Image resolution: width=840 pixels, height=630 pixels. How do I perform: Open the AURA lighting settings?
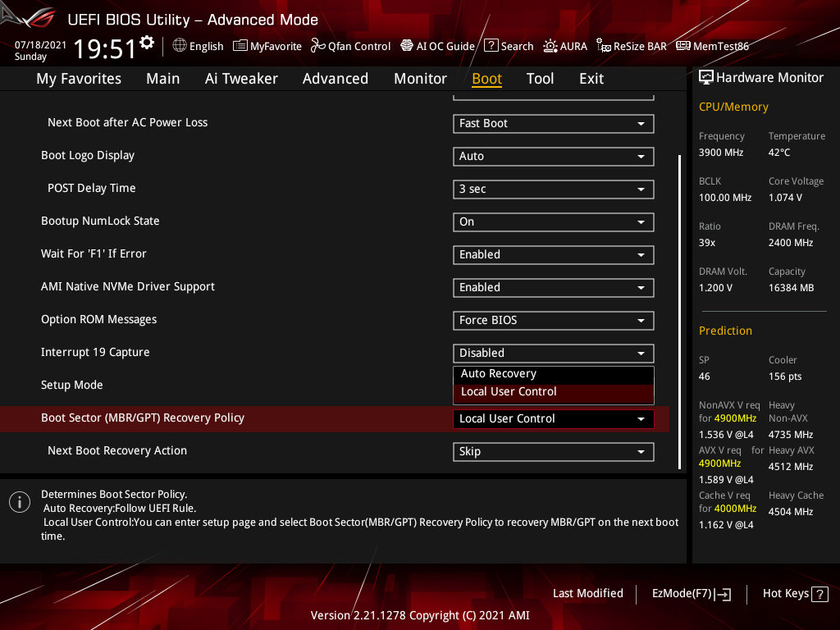tap(565, 46)
